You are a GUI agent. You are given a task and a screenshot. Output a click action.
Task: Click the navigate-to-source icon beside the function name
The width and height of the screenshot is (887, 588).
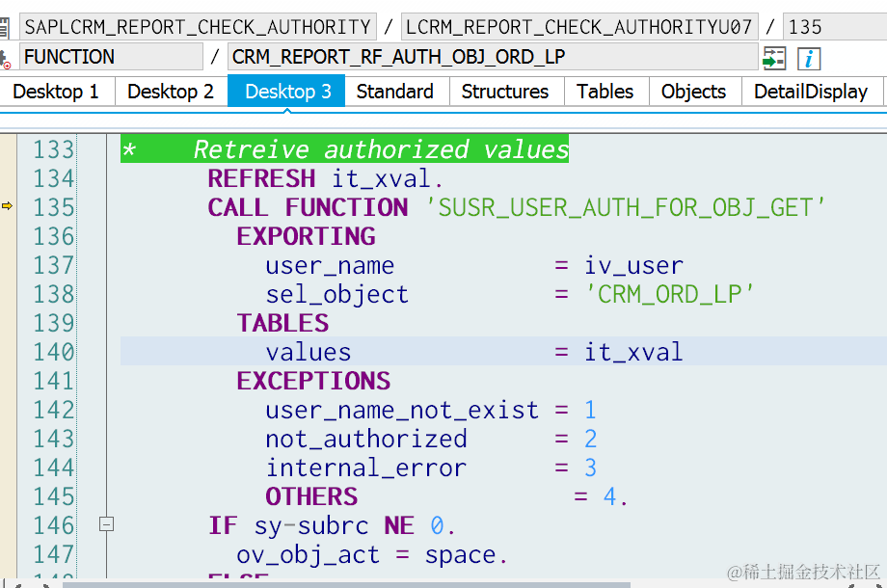pyautogui.click(x=774, y=58)
